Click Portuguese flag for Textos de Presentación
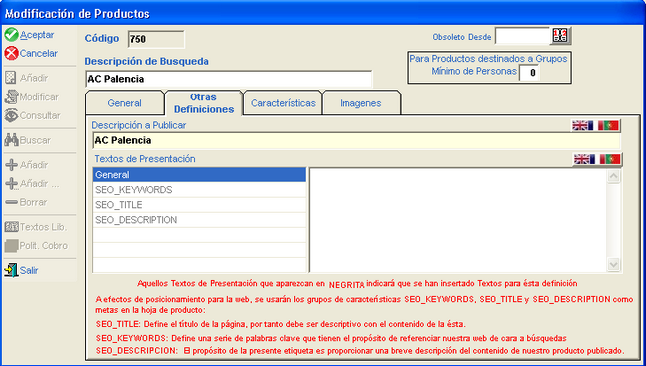 (610, 159)
